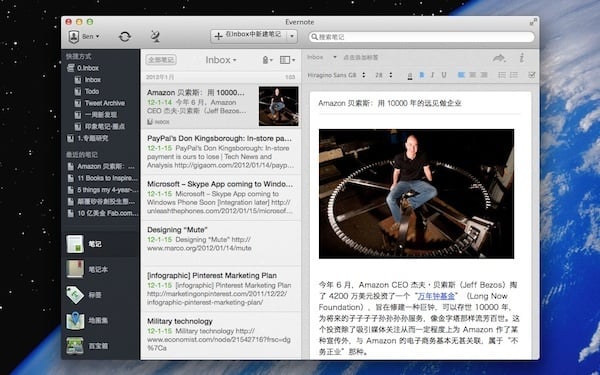Align text right

tap(484, 75)
